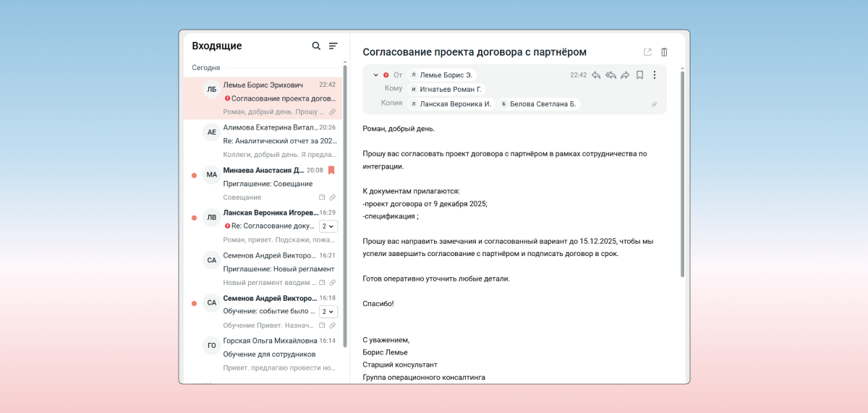The width and height of the screenshot is (868, 413).
Task: Click the message body vertical scrollbar
Action: point(682,174)
